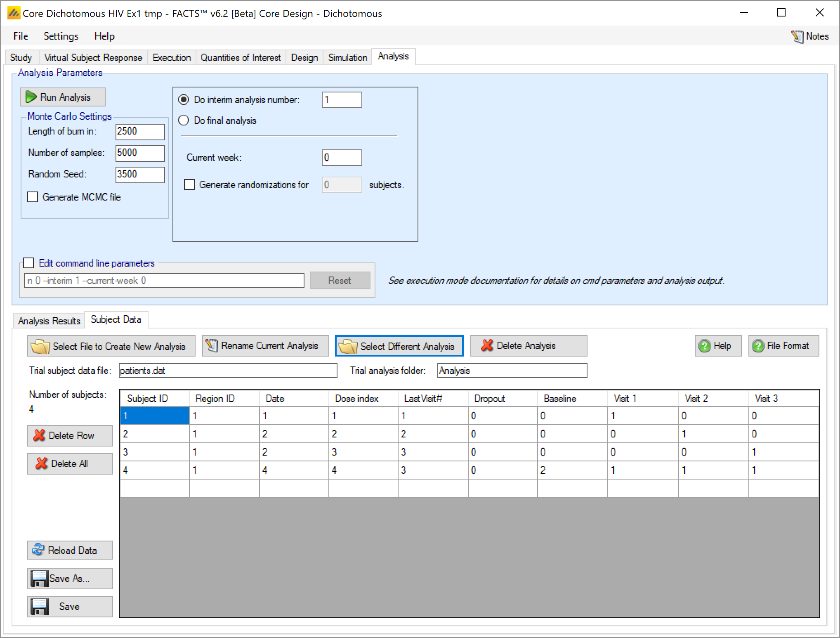Check Generate randomizations for subjects
Image resolution: width=840 pixels, height=638 pixels.
coord(189,184)
